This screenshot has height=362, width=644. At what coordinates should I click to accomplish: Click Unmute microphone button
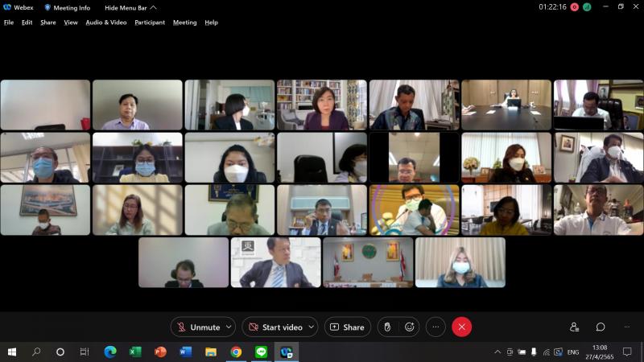[x=199, y=327]
